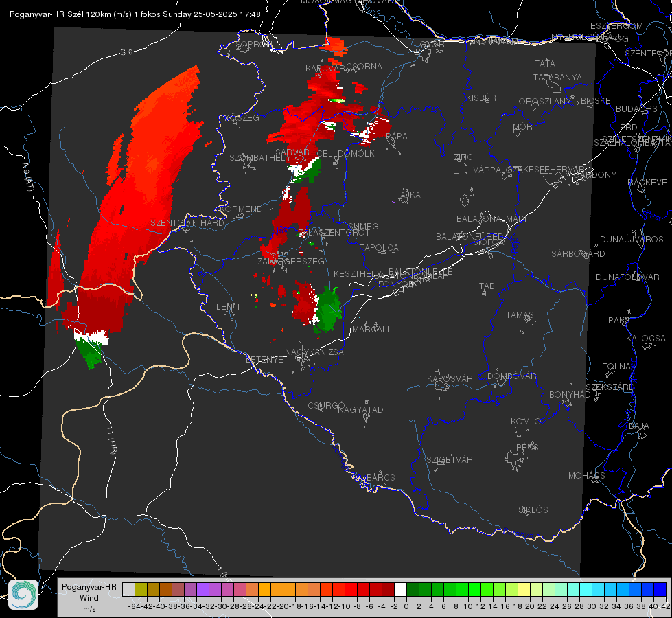Pick the grey swatch at the legend's left end
This screenshot has height=618, width=672.
128,589
